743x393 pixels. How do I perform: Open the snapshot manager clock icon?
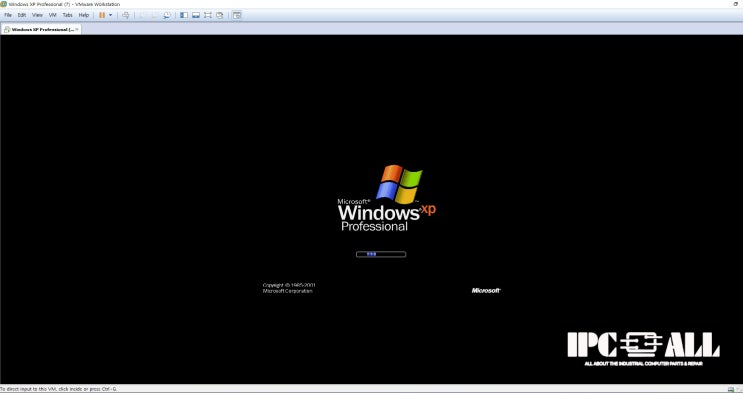(167, 15)
